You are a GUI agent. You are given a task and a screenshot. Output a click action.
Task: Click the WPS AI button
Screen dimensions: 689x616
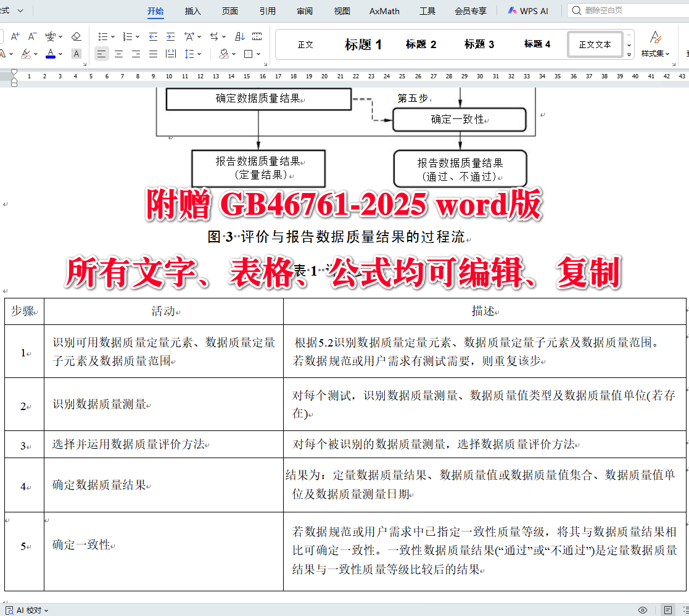pyautogui.click(x=528, y=10)
